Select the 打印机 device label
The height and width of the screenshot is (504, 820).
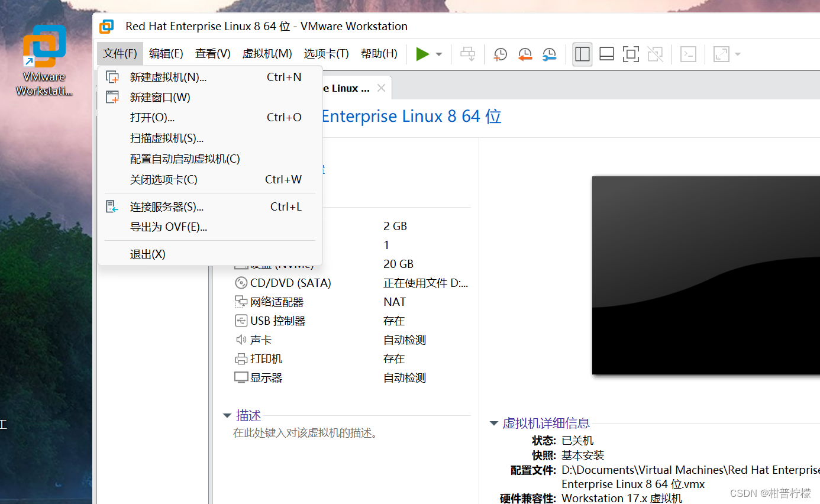266,358
